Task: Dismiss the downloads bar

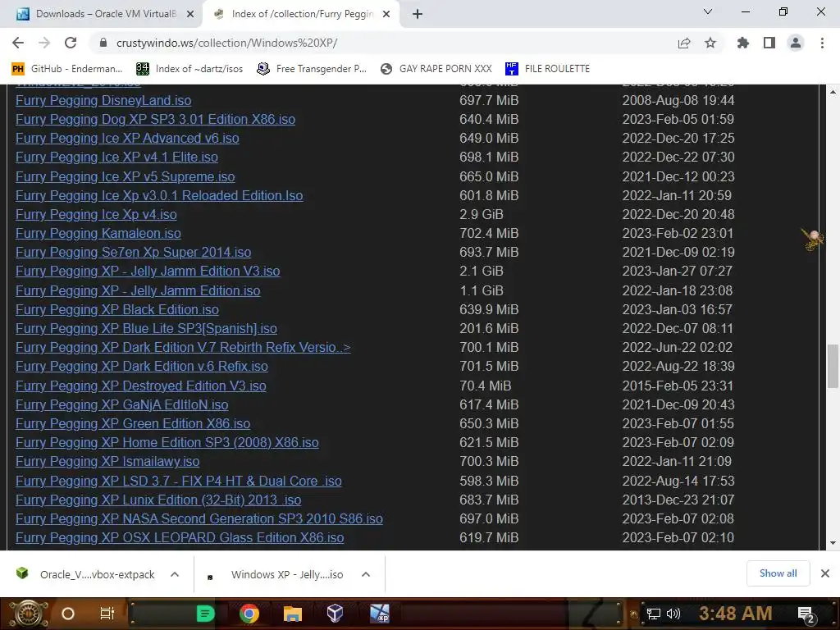Action: click(x=825, y=573)
